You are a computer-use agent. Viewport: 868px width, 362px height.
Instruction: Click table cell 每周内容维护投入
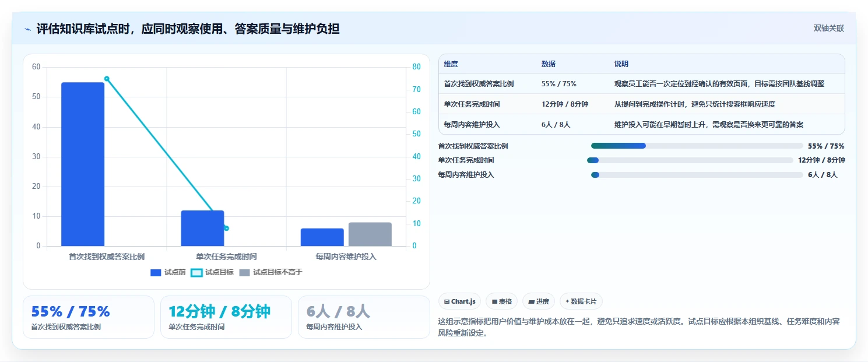[472, 124]
